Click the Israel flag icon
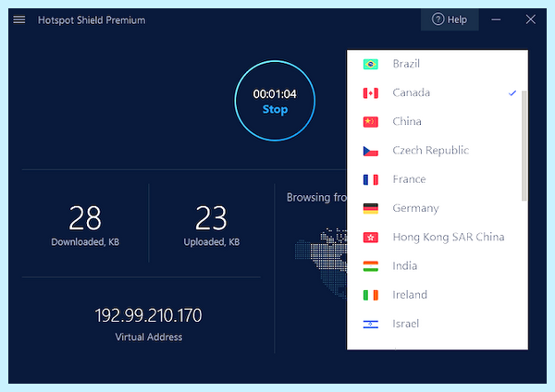The image size is (555, 392). pos(371,325)
